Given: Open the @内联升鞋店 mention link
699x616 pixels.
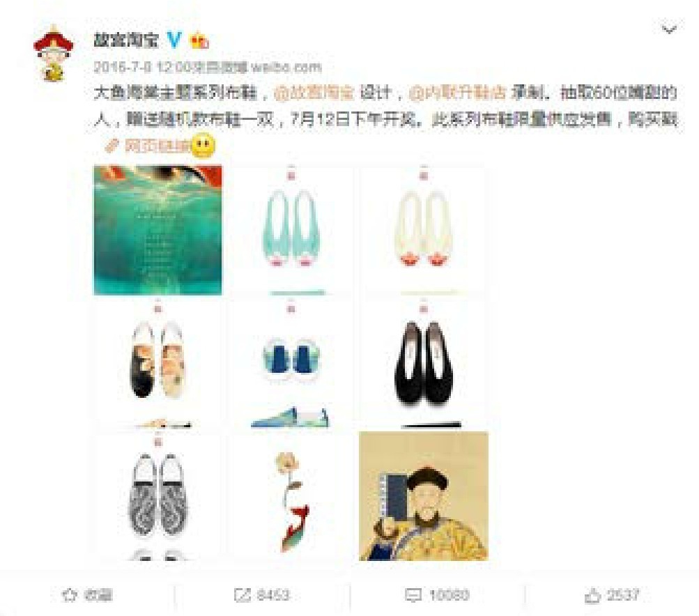Looking at the screenshot, I should (457, 93).
